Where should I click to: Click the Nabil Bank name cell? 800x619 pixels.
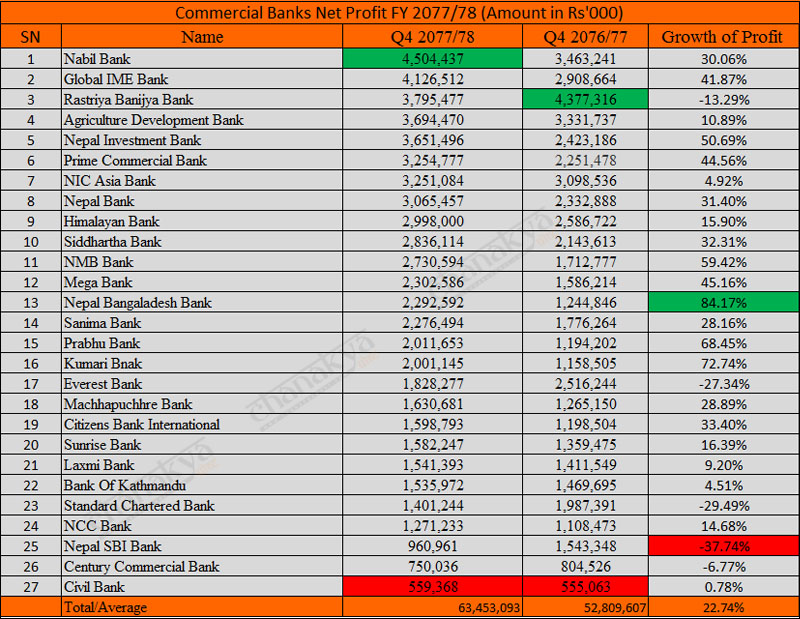(x=97, y=59)
